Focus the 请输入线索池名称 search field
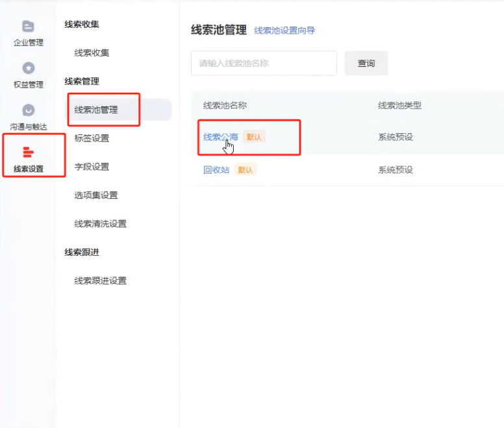504x428 pixels. pos(264,64)
